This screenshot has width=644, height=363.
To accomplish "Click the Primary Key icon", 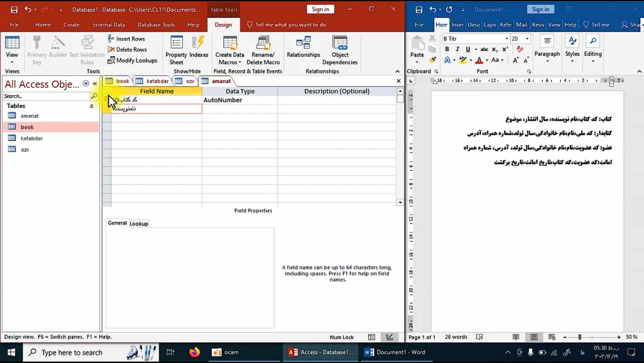I will pyautogui.click(x=37, y=50).
